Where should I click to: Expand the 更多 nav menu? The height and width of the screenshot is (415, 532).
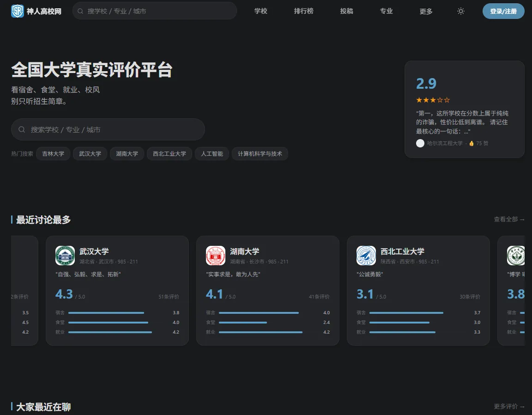[x=426, y=11]
